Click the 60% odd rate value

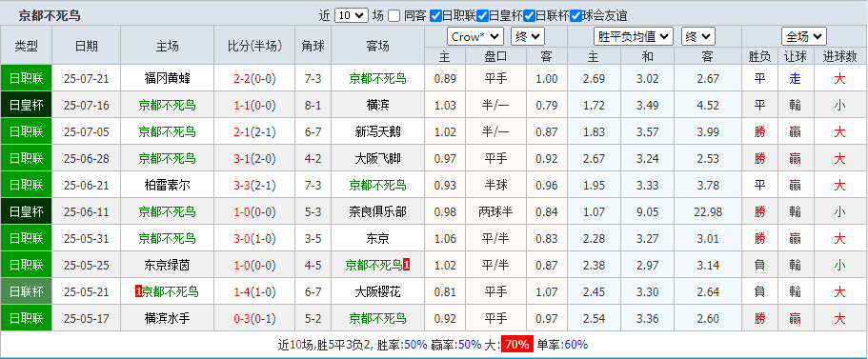point(575,345)
